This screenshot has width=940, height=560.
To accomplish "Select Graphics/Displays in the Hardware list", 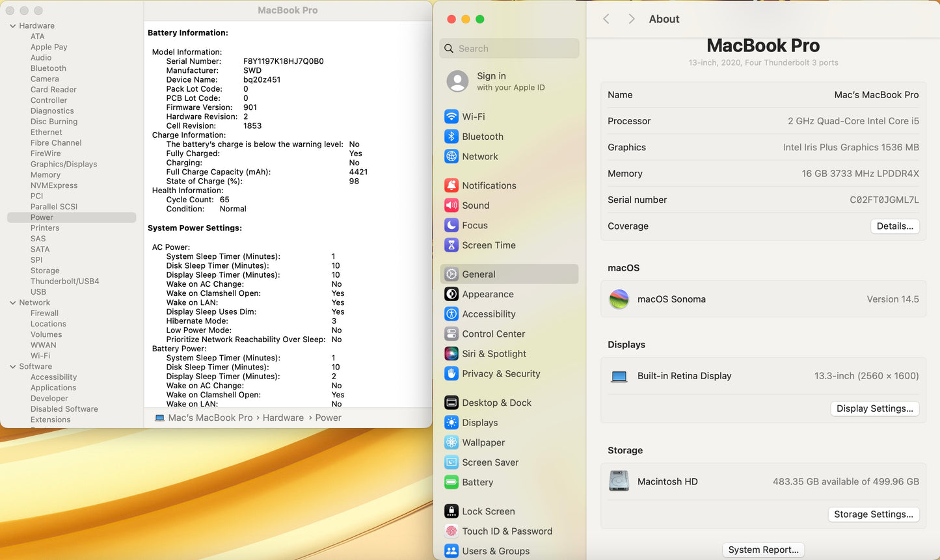I will (64, 164).
